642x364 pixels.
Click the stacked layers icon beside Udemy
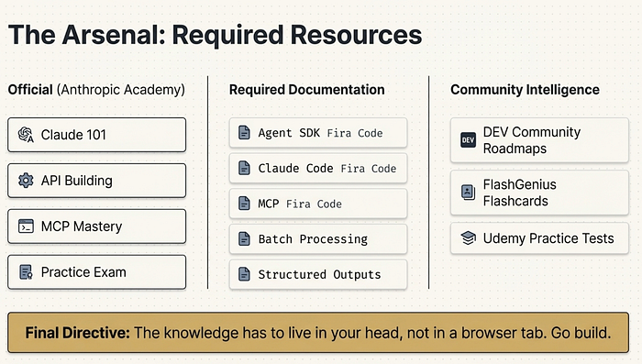468,237
